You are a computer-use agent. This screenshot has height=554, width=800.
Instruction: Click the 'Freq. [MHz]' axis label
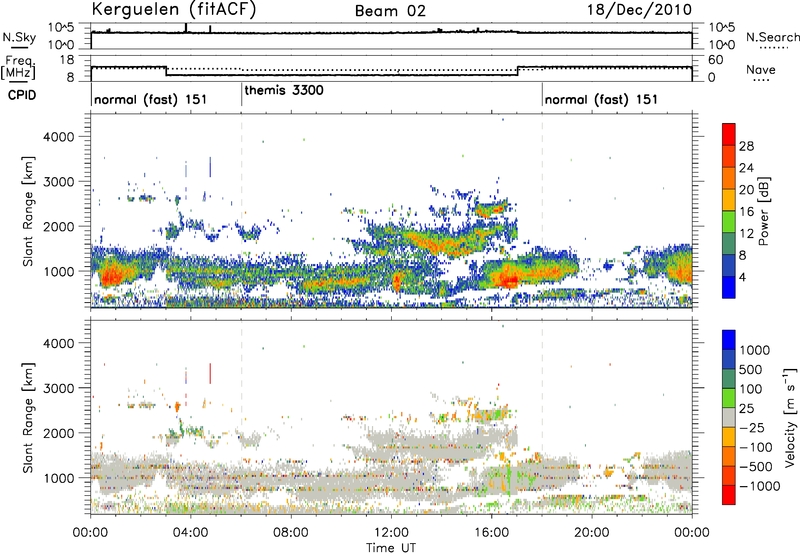coord(18,68)
